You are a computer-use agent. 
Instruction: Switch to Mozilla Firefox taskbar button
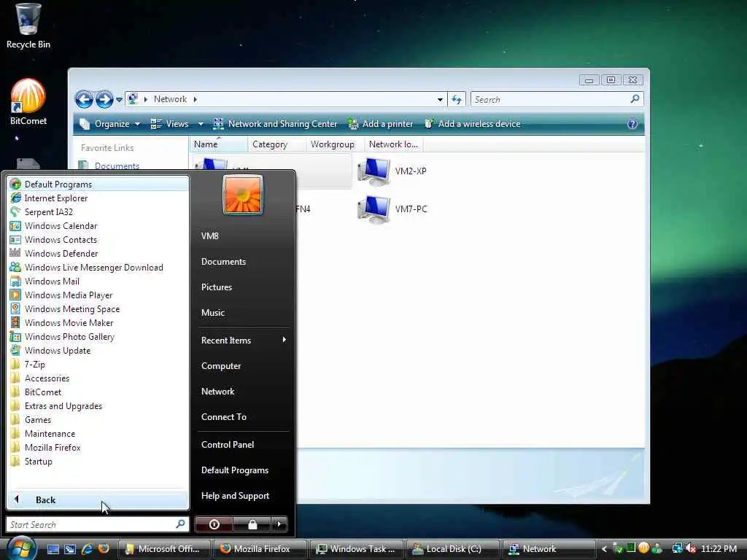pos(260,549)
